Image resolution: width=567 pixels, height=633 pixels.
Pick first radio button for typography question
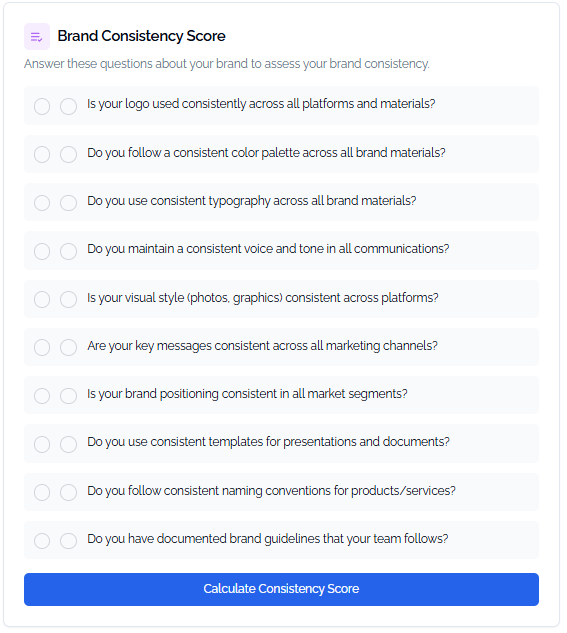point(42,203)
